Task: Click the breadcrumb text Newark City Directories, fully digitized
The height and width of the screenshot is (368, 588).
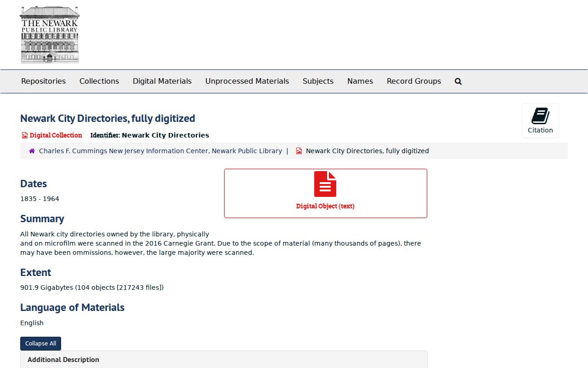Action: coord(367,151)
